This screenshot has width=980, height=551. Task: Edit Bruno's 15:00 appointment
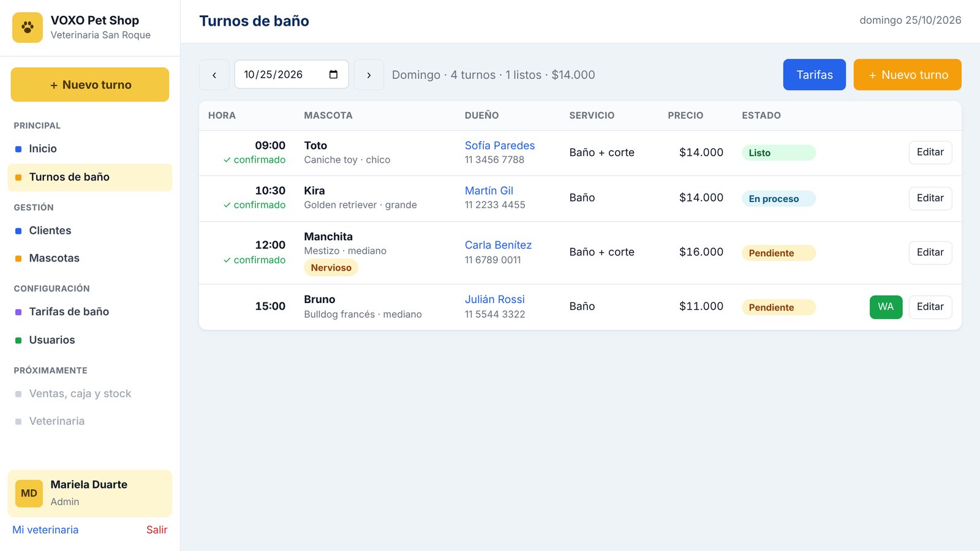pyautogui.click(x=930, y=307)
